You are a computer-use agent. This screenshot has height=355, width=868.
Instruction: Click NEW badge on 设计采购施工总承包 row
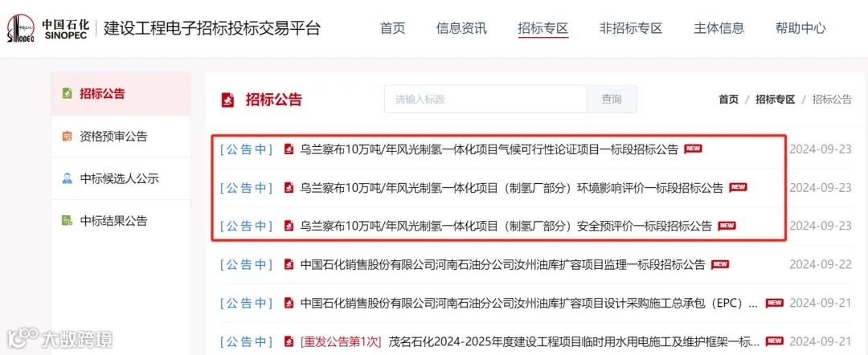[775, 303]
